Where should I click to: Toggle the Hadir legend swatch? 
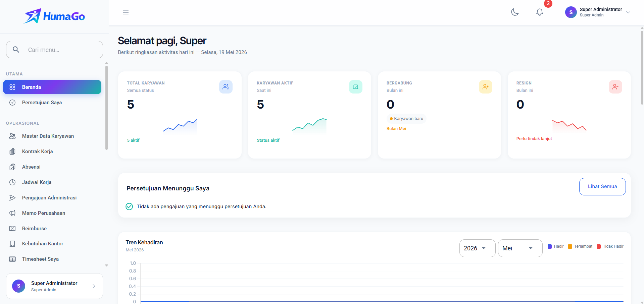point(550,247)
